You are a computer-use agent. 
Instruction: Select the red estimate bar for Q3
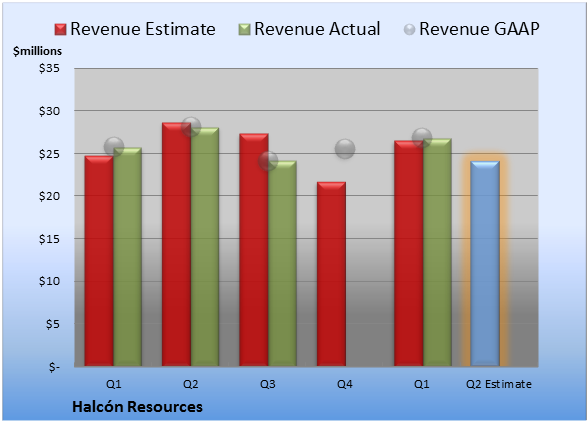[254, 249]
